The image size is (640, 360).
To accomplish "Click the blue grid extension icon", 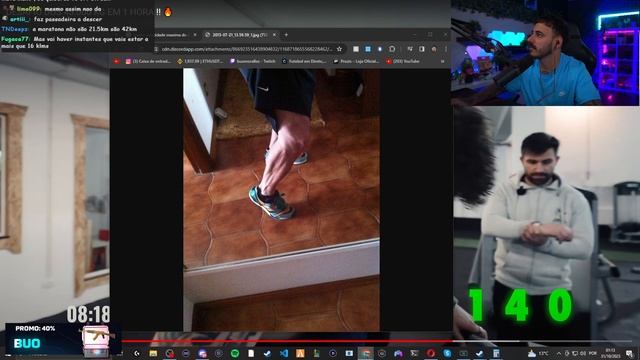I will coord(368,49).
